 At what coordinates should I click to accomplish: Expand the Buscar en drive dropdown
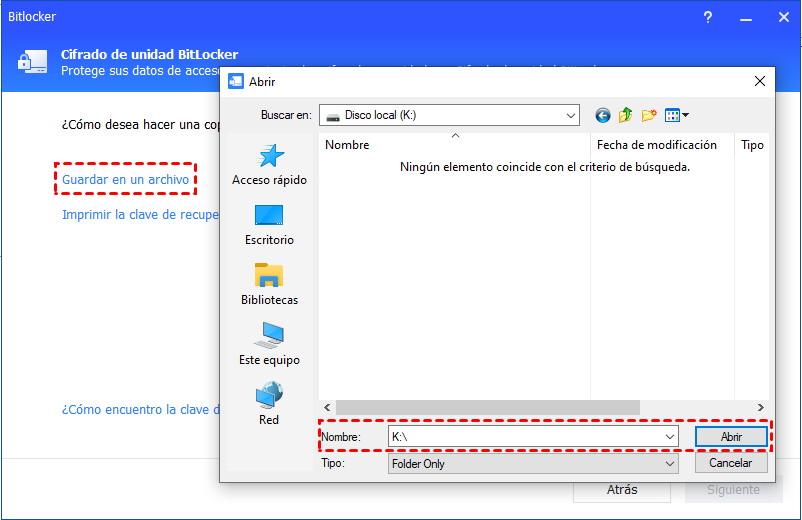[x=570, y=115]
